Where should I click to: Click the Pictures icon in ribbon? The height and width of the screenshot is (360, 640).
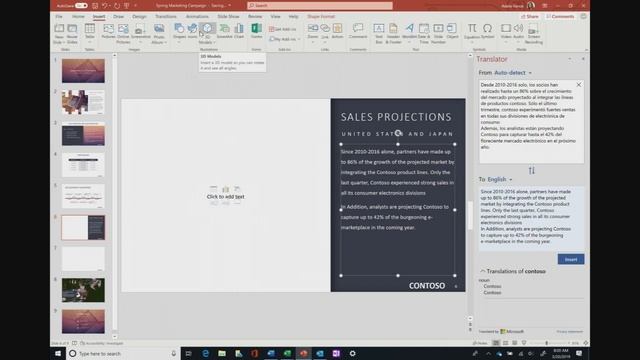pyautogui.click(x=109, y=29)
